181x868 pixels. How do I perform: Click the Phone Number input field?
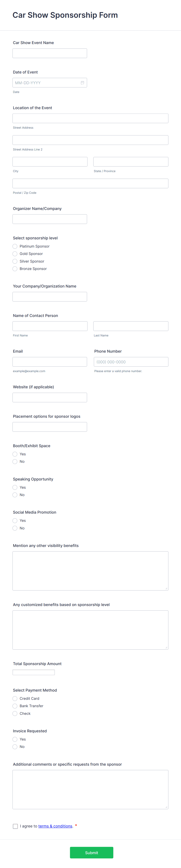(131, 362)
